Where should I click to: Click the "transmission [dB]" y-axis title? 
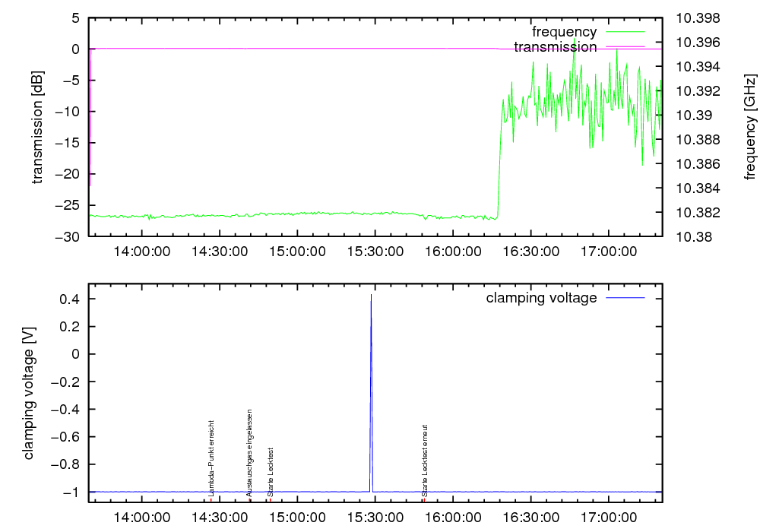pyautogui.click(x=38, y=127)
